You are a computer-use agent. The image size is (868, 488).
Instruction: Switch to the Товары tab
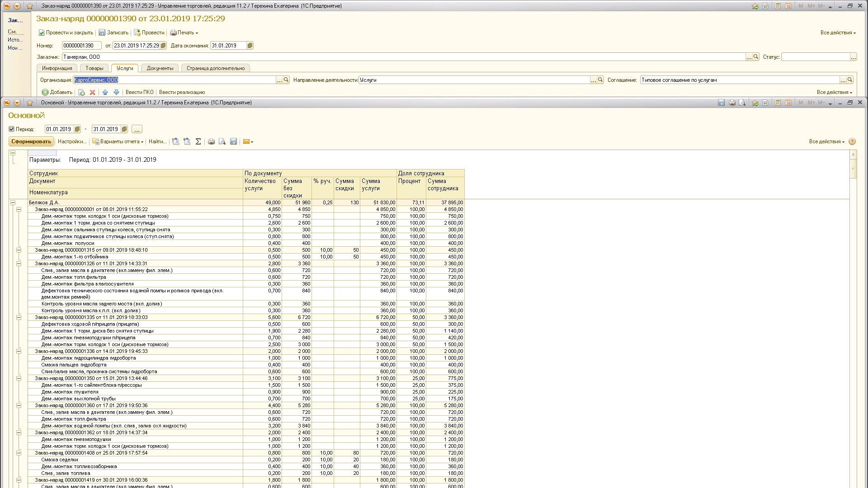[x=94, y=68]
